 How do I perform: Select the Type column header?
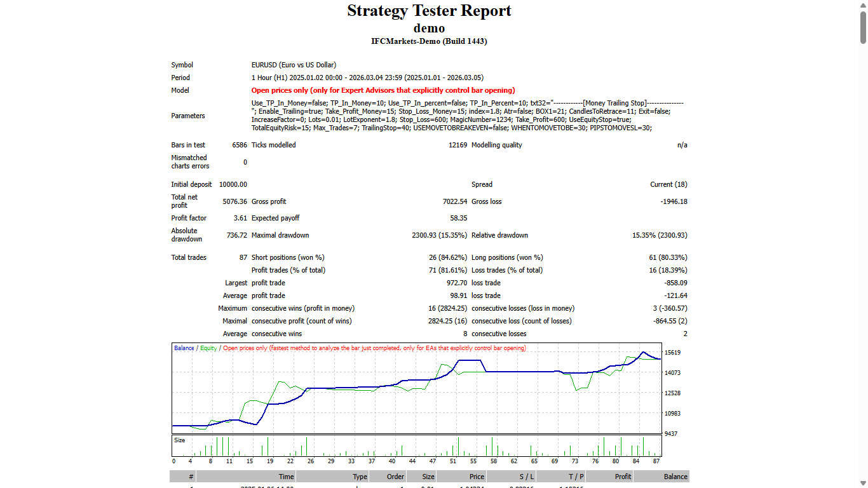point(360,477)
